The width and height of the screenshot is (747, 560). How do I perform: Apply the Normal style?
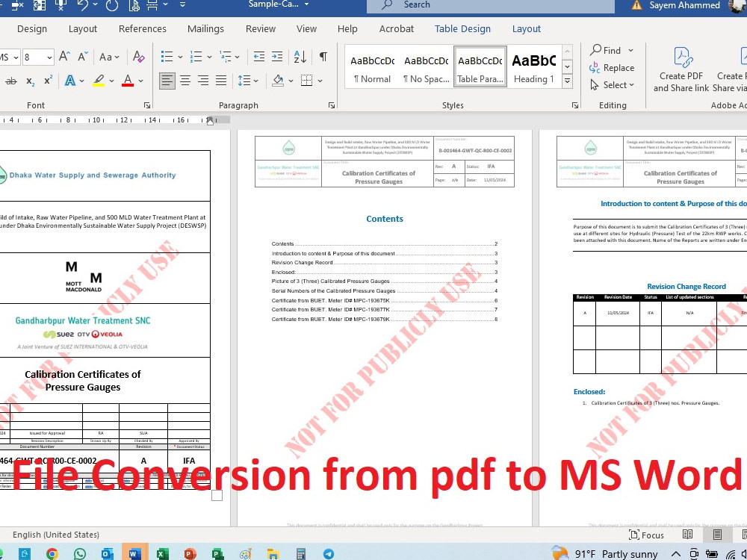point(372,68)
